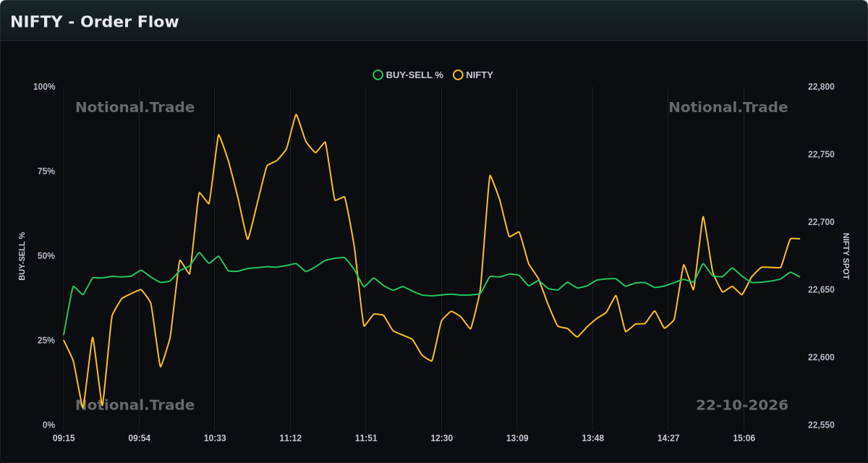Click the green BUY-SELL % legend circle
Image resolution: width=868 pixels, height=463 pixels.
(378, 75)
